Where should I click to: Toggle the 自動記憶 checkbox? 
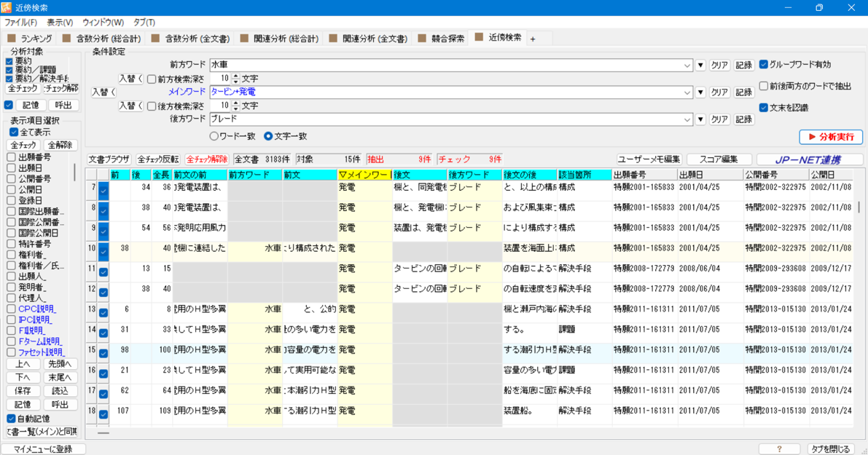tap(11, 419)
